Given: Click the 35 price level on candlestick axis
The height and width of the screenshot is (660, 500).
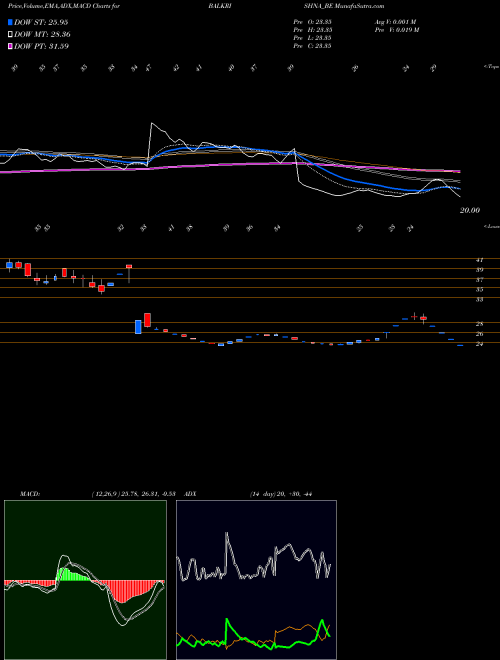Looking at the screenshot, I should 479,290.
